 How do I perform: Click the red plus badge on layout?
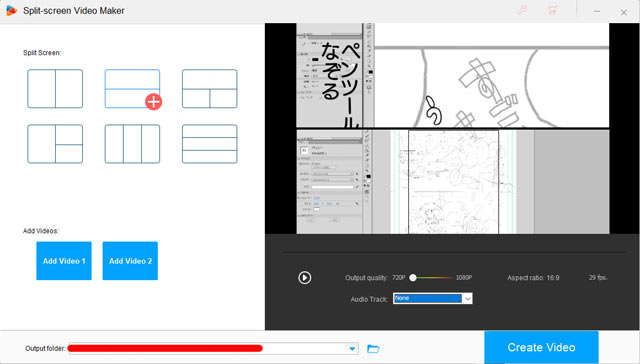tap(153, 102)
